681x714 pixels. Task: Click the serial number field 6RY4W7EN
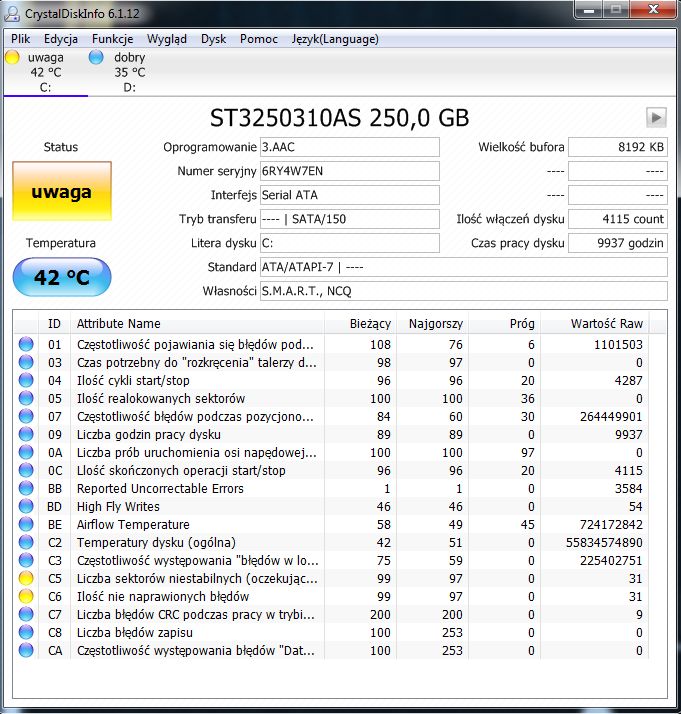tap(350, 171)
